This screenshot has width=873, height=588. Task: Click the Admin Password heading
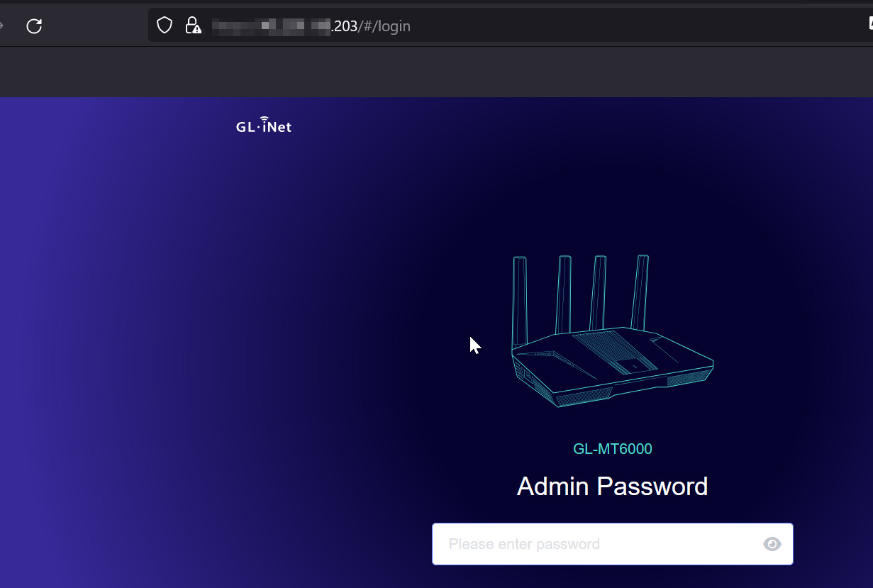[612, 486]
